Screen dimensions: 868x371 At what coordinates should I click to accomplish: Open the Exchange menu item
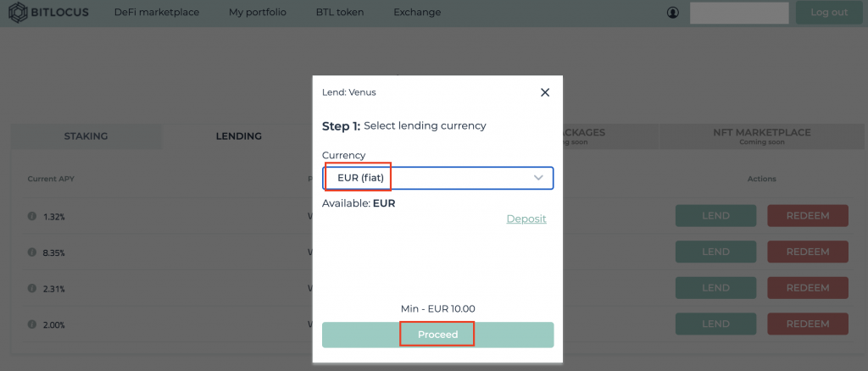417,12
